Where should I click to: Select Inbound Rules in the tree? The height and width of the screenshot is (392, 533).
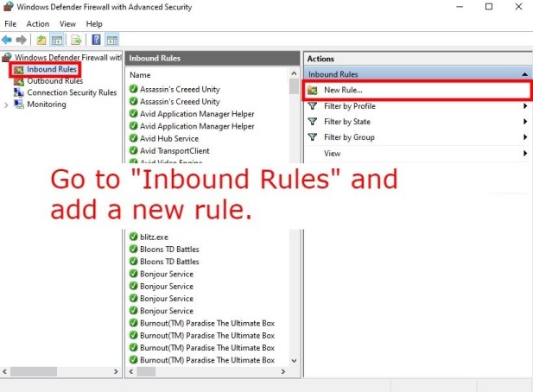coord(52,69)
